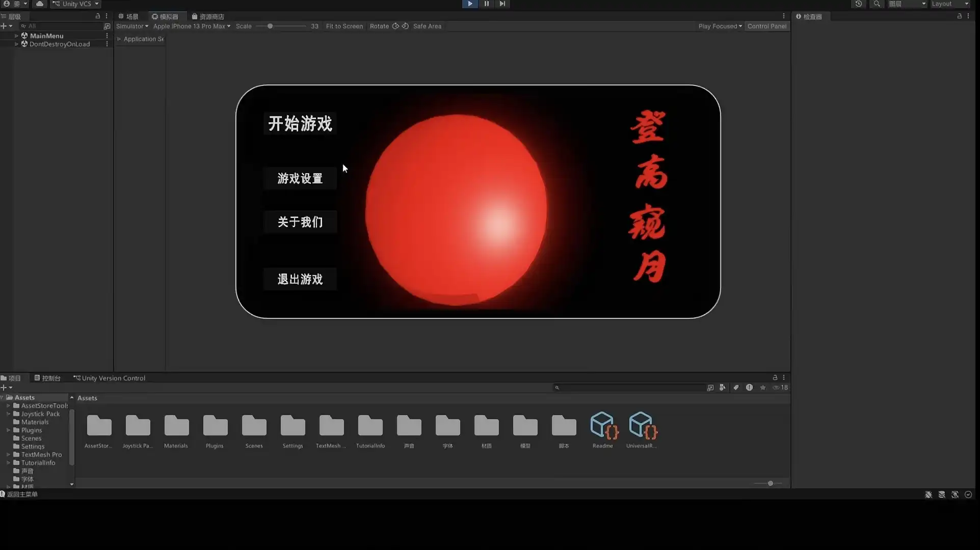Open DontDestroyOnLoad scene options dots
This screenshot has height=550, width=980.
[107, 44]
